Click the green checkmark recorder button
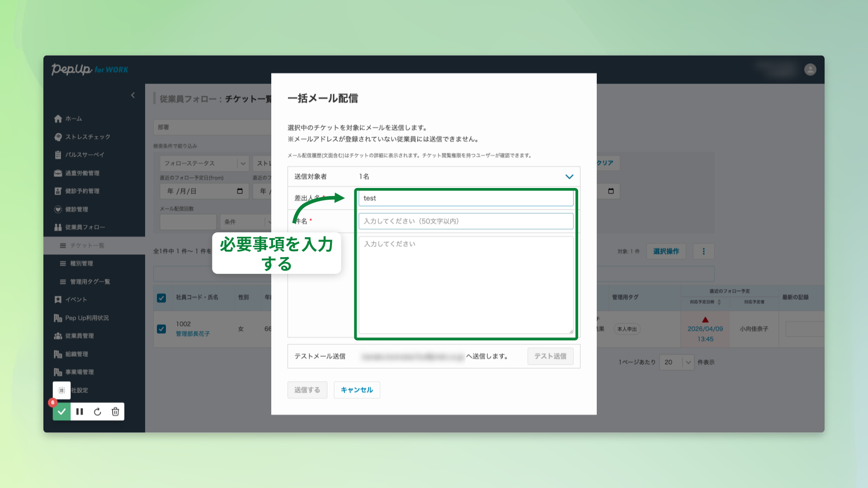 coord(62,412)
